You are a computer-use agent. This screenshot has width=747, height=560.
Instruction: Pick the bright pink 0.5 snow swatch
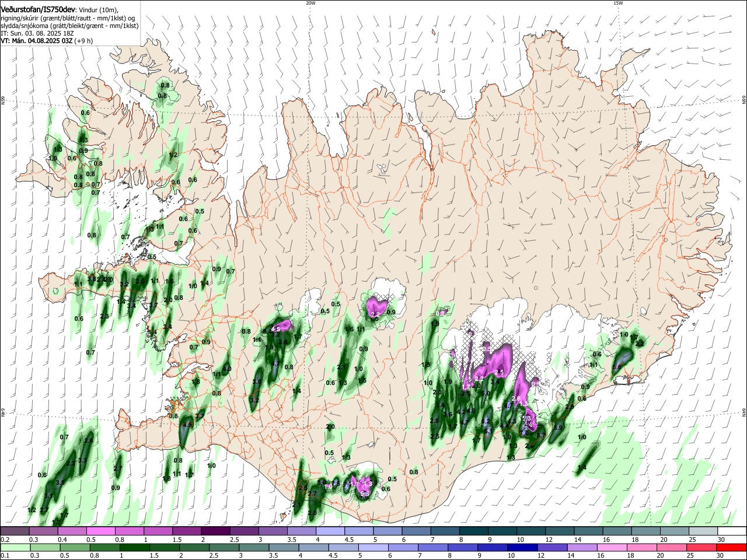tap(100, 531)
